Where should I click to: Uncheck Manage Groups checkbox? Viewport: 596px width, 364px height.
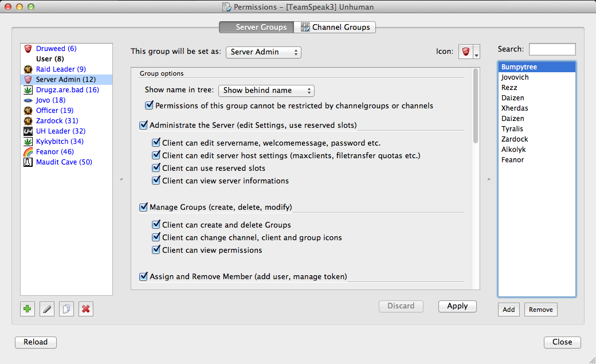pyautogui.click(x=143, y=207)
